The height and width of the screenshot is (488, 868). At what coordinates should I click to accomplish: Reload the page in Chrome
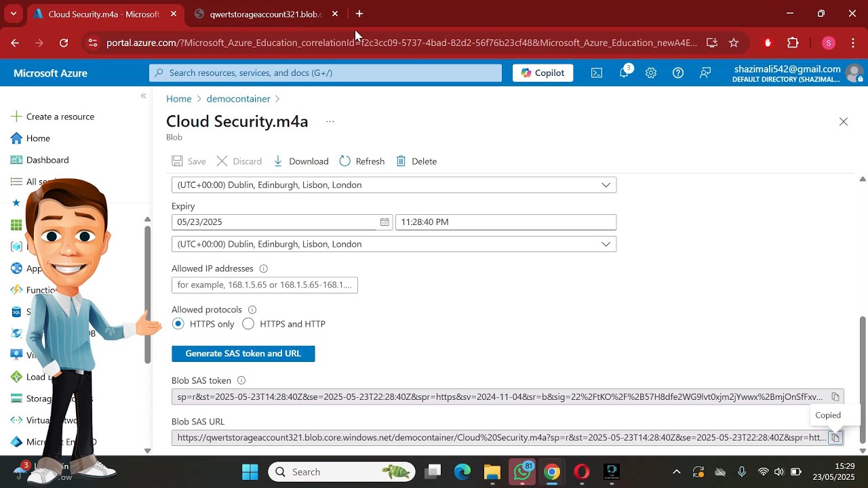(64, 43)
